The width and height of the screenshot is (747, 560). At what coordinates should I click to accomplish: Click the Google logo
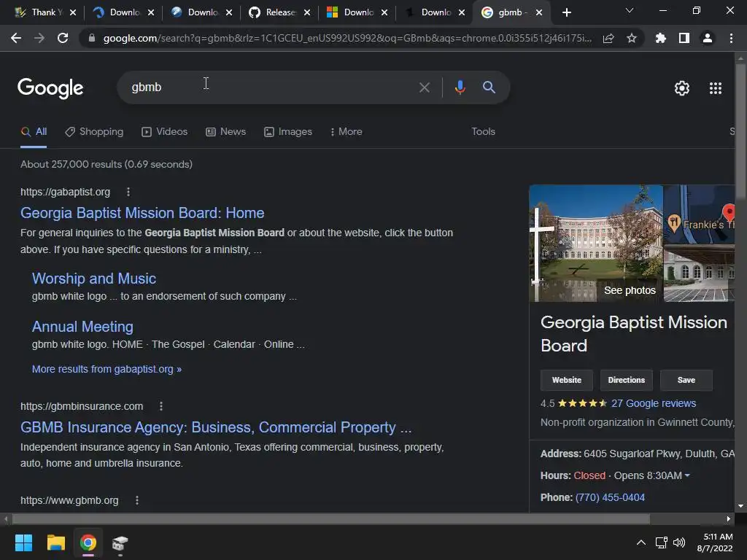(50, 88)
